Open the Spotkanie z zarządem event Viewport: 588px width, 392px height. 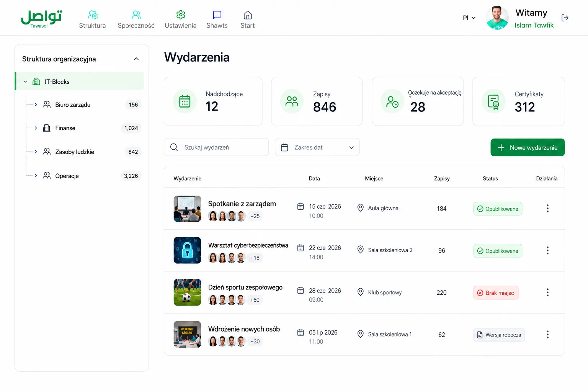tap(242, 204)
